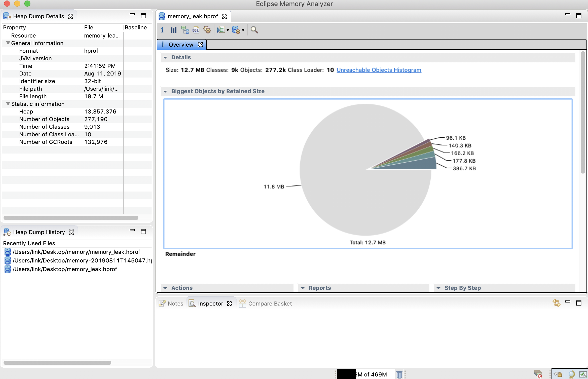Screen dimensions: 588x379
Task: Open the Dominator Tree view
Action: coord(185,30)
